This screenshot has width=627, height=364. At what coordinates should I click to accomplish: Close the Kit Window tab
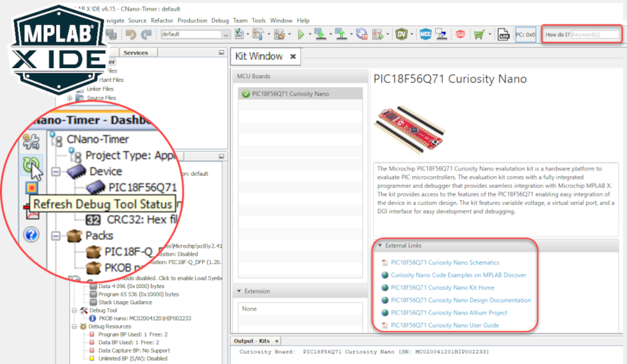(292, 57)
